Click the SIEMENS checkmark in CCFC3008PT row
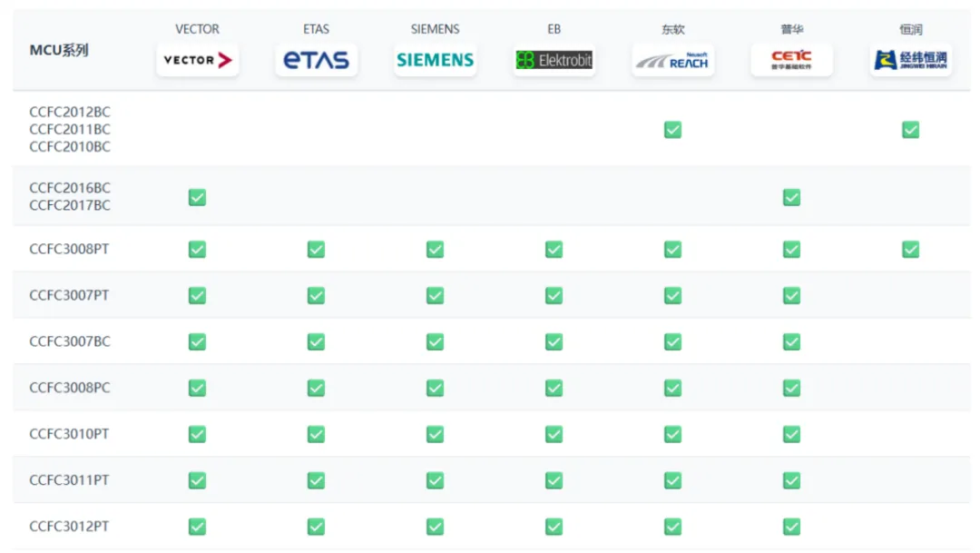Screen dimensions: 980x553 (x=435, y=249)
